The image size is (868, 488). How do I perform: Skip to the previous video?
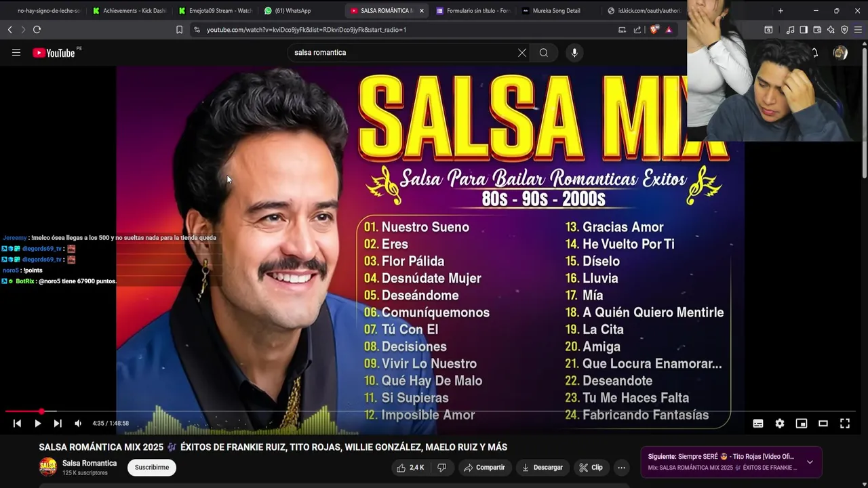17,424
